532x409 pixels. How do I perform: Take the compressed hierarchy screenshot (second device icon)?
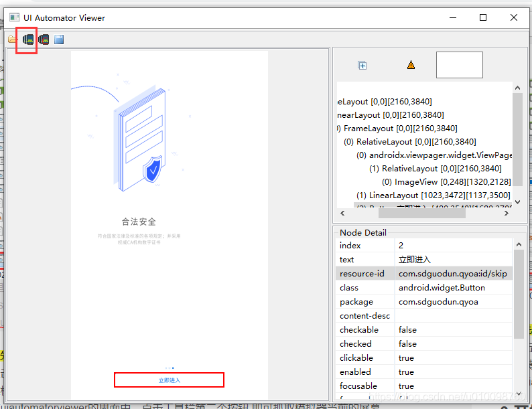[x=44, y=39]
